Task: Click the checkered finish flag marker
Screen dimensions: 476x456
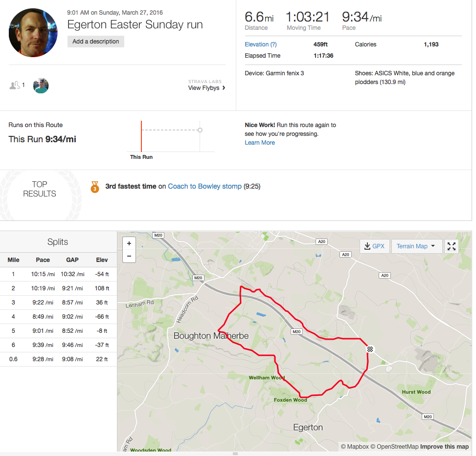Action: point(370,349)
